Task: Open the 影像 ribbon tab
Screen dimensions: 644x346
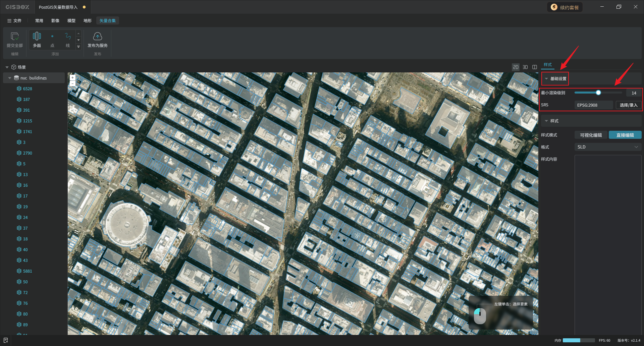Action: [x=55, y=21]
